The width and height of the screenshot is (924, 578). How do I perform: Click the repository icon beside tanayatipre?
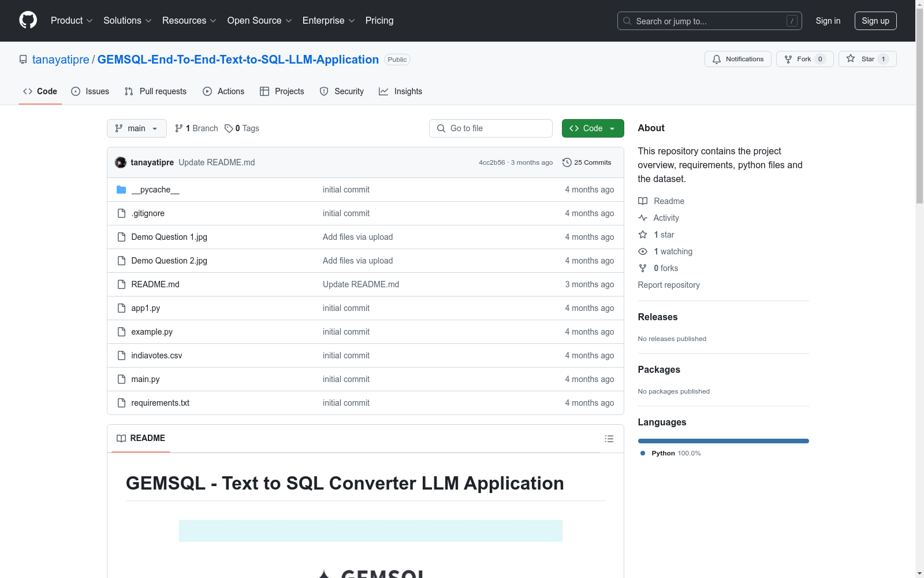tap(23, 60)
